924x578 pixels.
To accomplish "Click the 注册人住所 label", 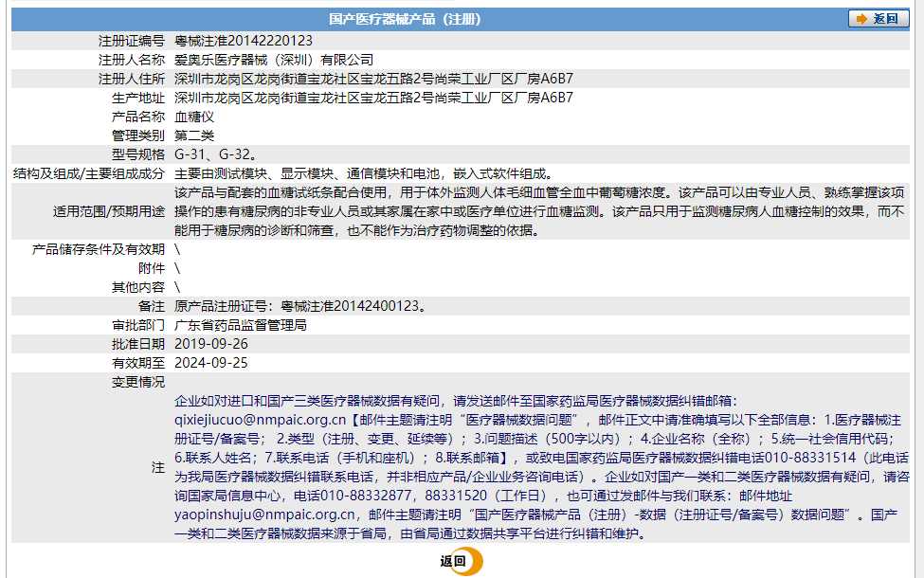I will click(132, 79).
